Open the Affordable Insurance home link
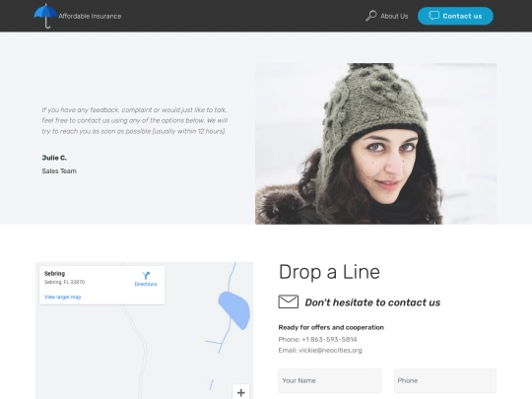The width and height of the screenshot is (532, 399). (x=90, y=16)
